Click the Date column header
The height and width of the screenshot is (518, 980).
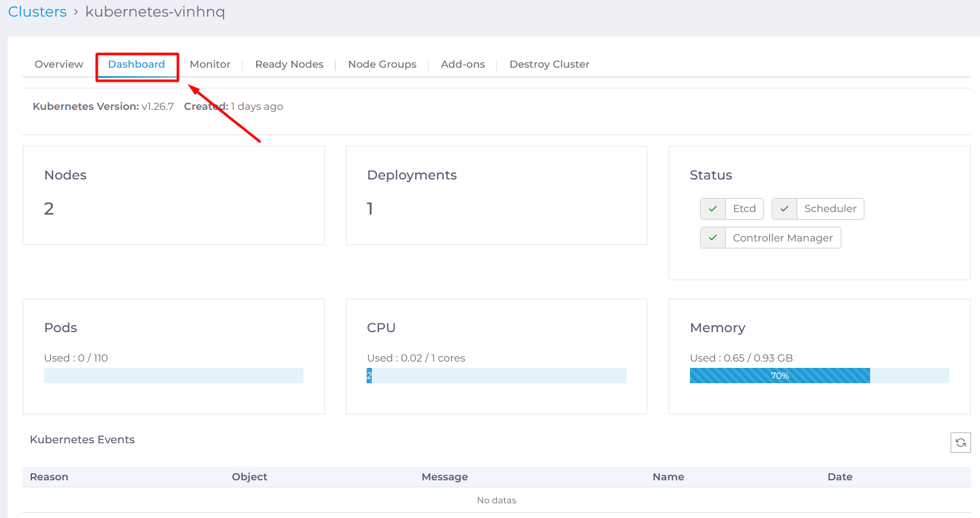840,476
